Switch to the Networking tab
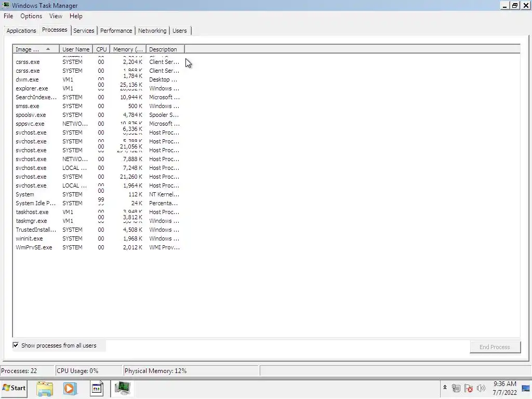 [152, 31]
